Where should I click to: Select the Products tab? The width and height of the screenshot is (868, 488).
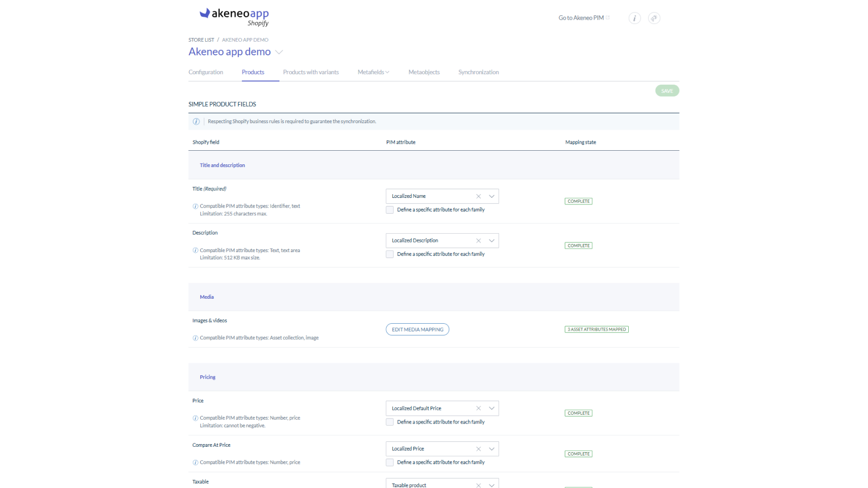point(253,72)
